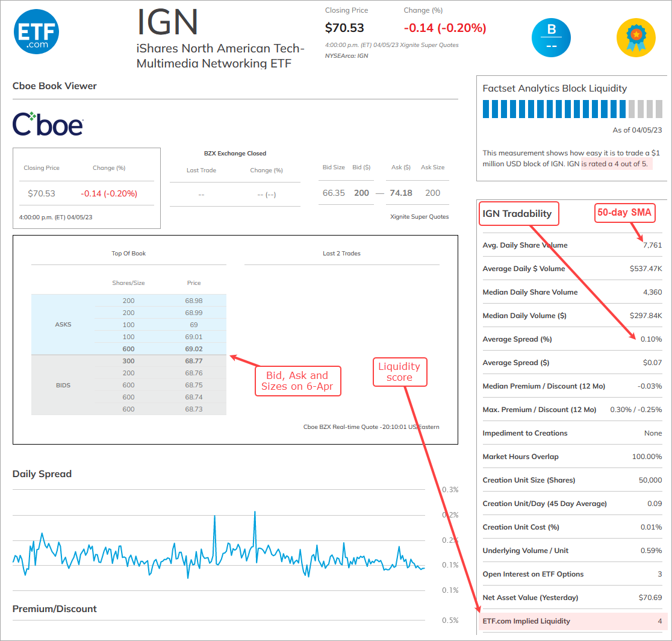Click the ETF.com Implied Liquidity label
The image size is (672, 641).
(526, 621)
